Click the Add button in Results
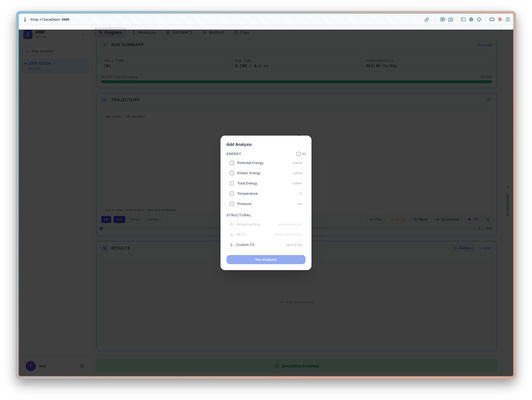532x400 pixels. (484, 248)
